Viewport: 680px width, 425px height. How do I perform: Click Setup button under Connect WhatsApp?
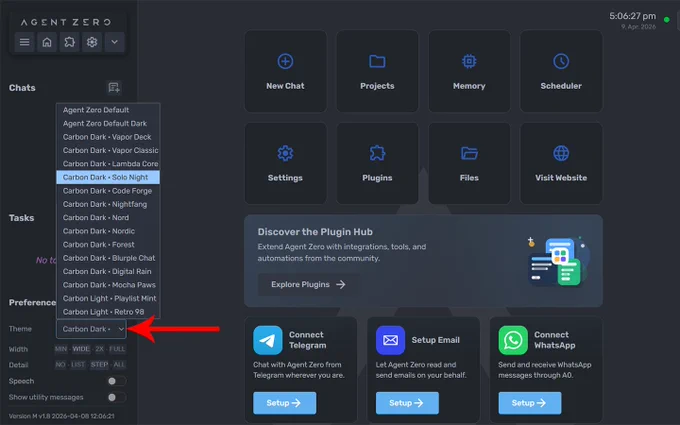click(530, 403)
